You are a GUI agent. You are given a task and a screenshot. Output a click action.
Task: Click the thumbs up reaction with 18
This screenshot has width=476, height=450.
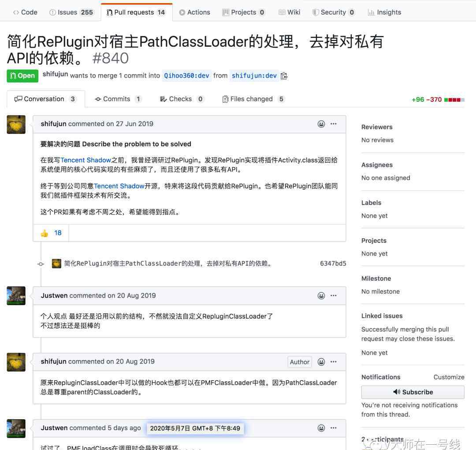[x=51, y=233]
